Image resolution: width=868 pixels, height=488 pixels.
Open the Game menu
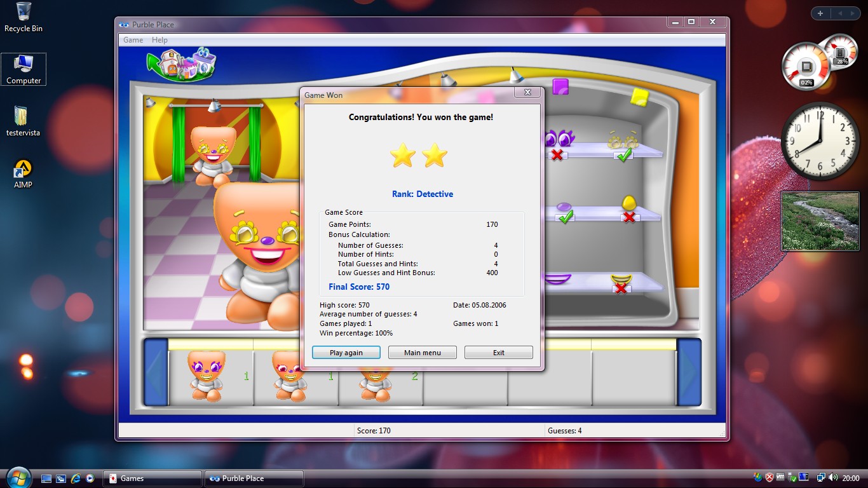pyautogui.click(x=133, y=40)
